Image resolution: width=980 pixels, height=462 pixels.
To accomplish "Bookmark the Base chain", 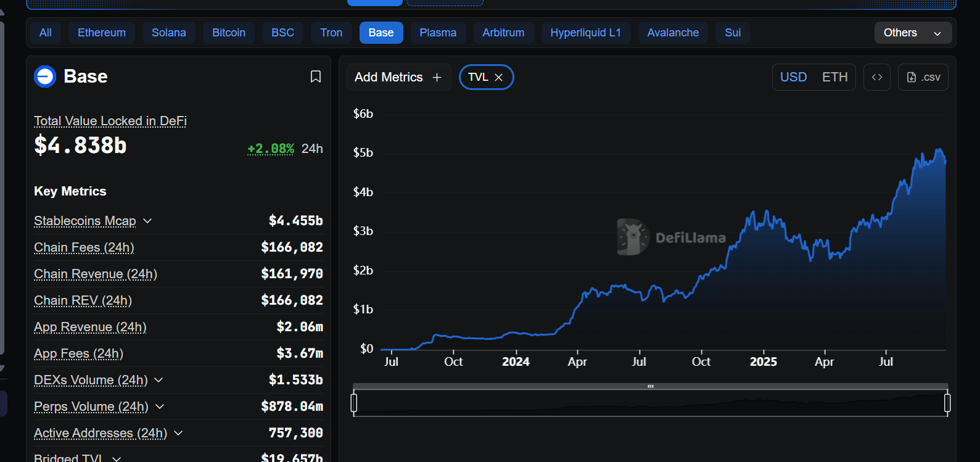I will (316, 76).
